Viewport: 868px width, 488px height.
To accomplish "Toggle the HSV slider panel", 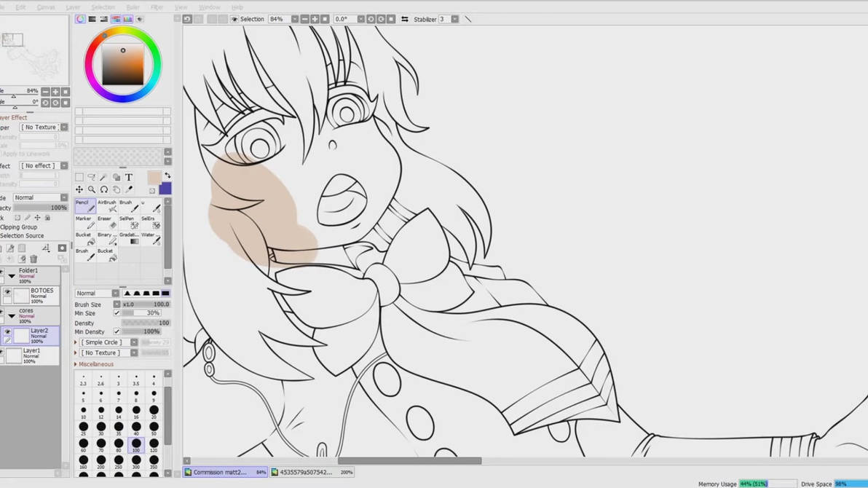I will pos(104,19).
